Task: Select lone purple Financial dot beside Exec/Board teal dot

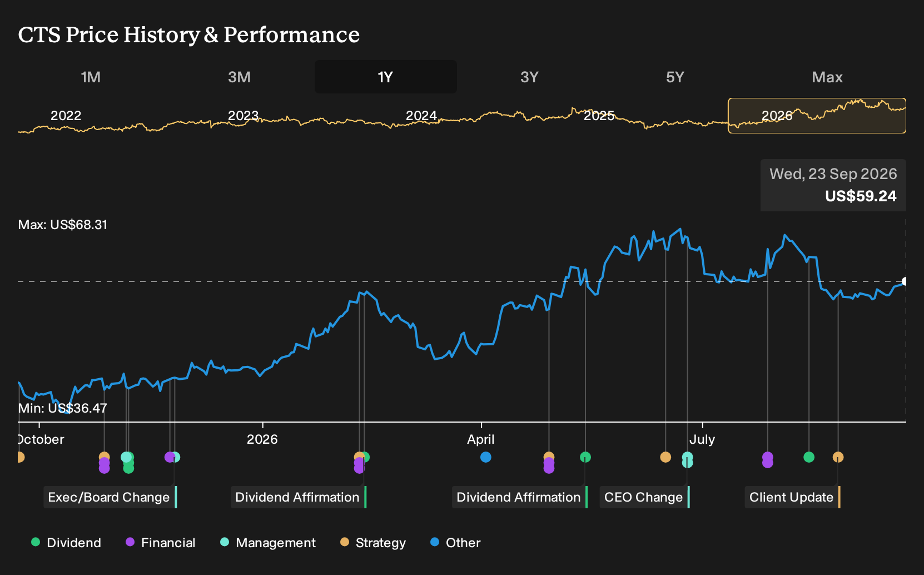Action: click(170, 457)
